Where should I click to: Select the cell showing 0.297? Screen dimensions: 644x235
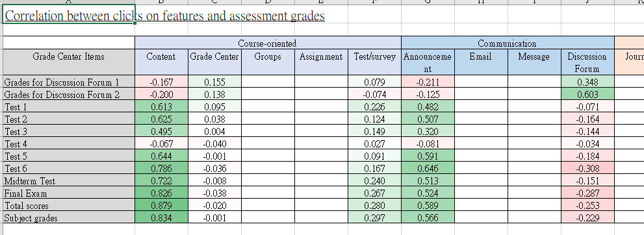pyautogui.click(x=374, y=217)
